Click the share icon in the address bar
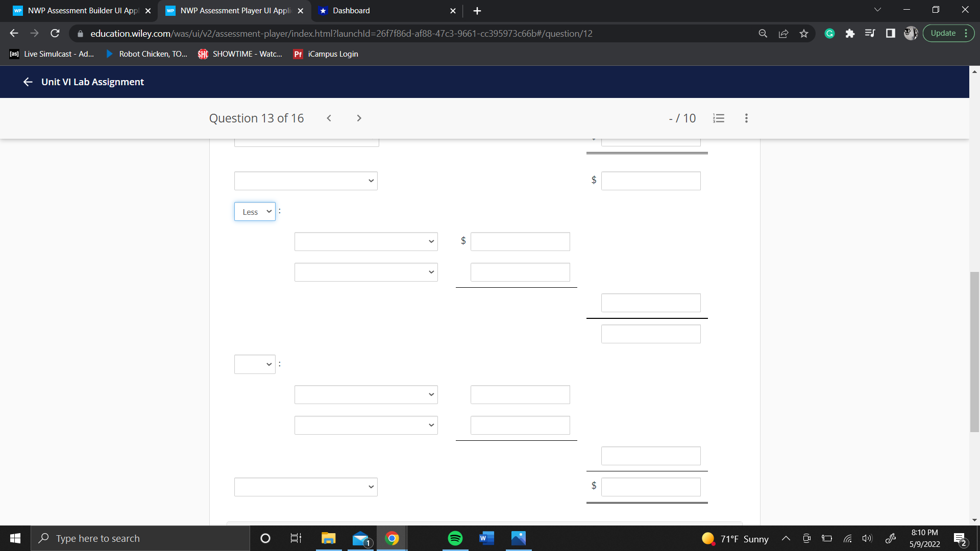Image resolution: width=980 pixels, height=551 pixels. coord(783,33)
